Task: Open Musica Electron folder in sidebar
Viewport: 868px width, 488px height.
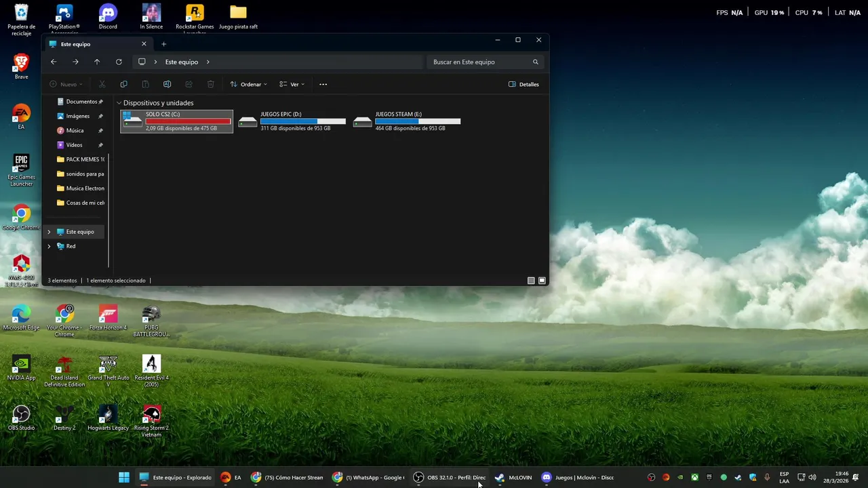Action: pos(79,188)
